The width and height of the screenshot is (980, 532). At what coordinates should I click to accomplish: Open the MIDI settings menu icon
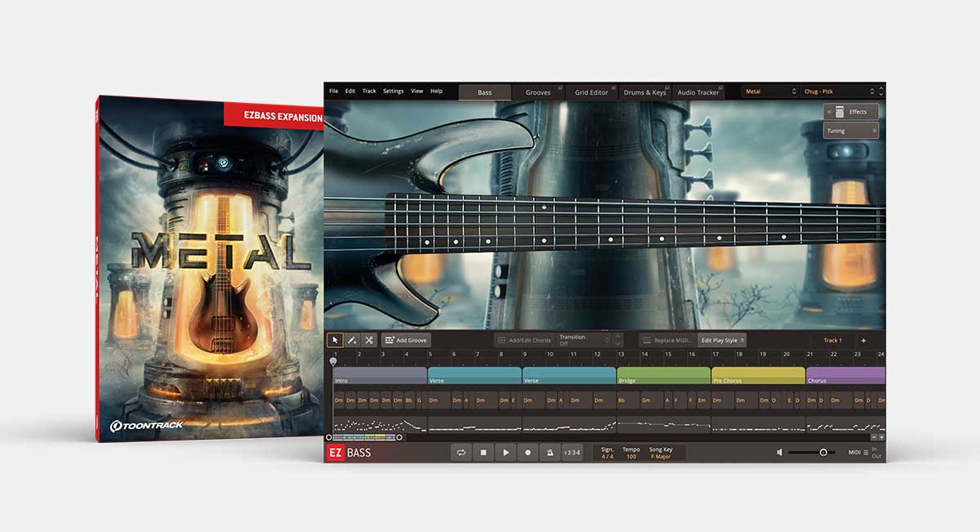coord(866,452)
